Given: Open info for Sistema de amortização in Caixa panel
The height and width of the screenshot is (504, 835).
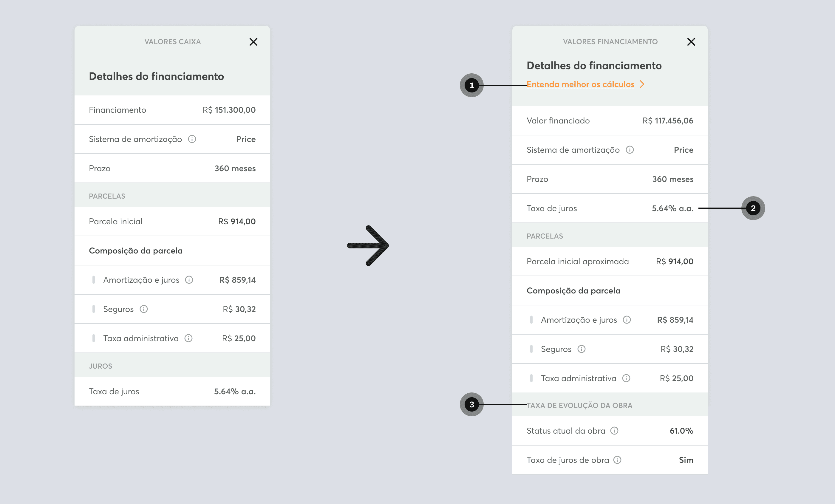Looking at the screenshot, I should click(192, 139).
